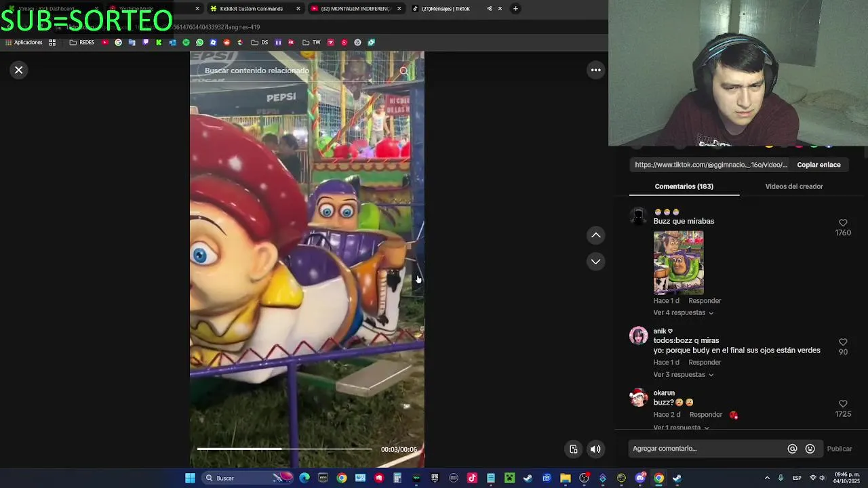Open okarun's profile avatar
The width and height of the screenshot is (868, 488).
point(638,397)
